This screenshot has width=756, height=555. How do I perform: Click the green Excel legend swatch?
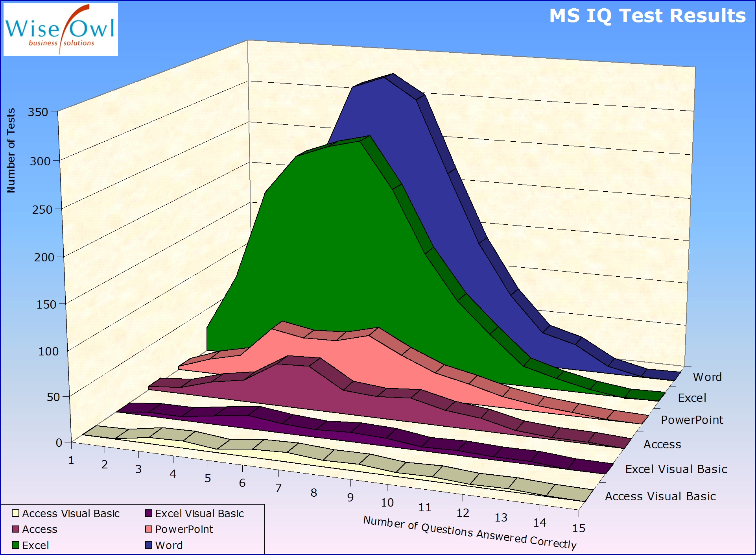coord(16,545)
